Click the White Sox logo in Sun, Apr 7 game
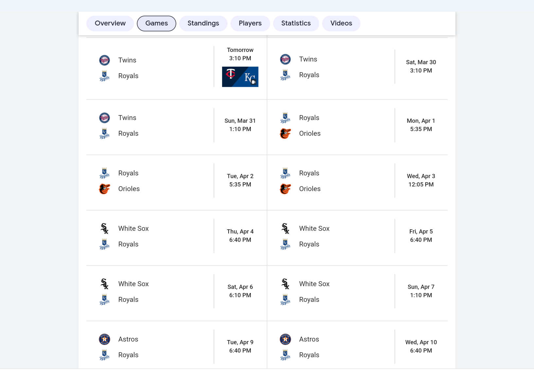 285,284
